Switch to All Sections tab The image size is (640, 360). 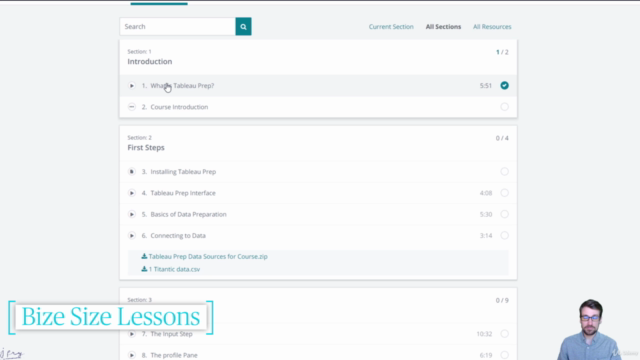coord(443,27)
